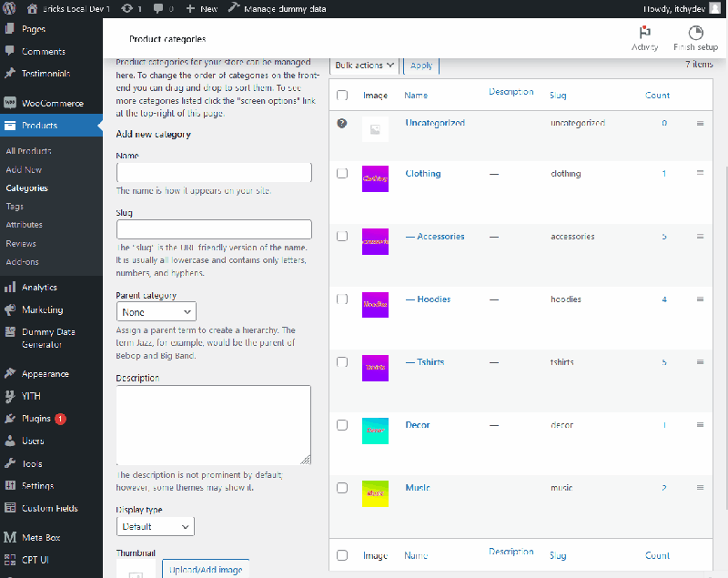Open the Display type dropdown

(x=155, y=526)
